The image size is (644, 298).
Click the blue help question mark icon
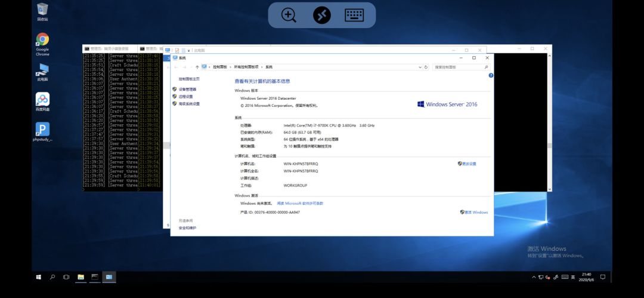point(491,76)
